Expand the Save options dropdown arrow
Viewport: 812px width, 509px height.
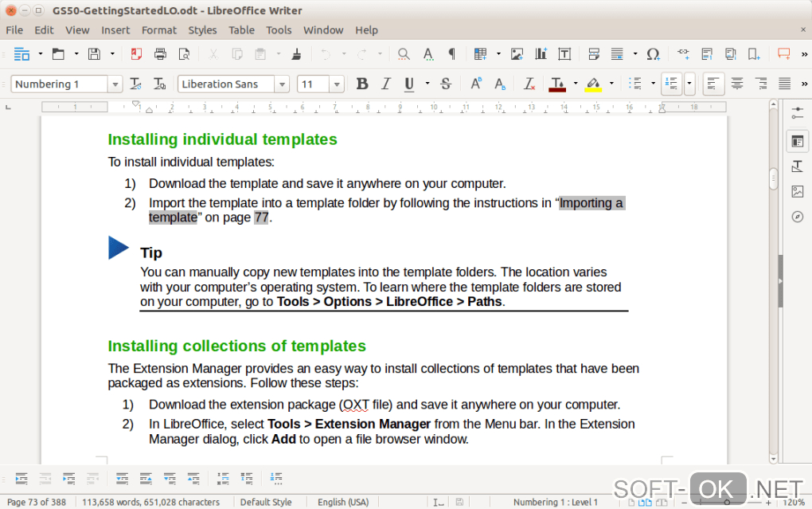click(x=112, y=54)
